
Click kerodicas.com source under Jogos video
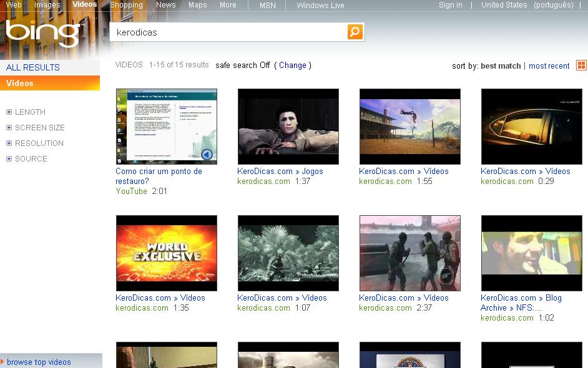click(x=263, y=182)
